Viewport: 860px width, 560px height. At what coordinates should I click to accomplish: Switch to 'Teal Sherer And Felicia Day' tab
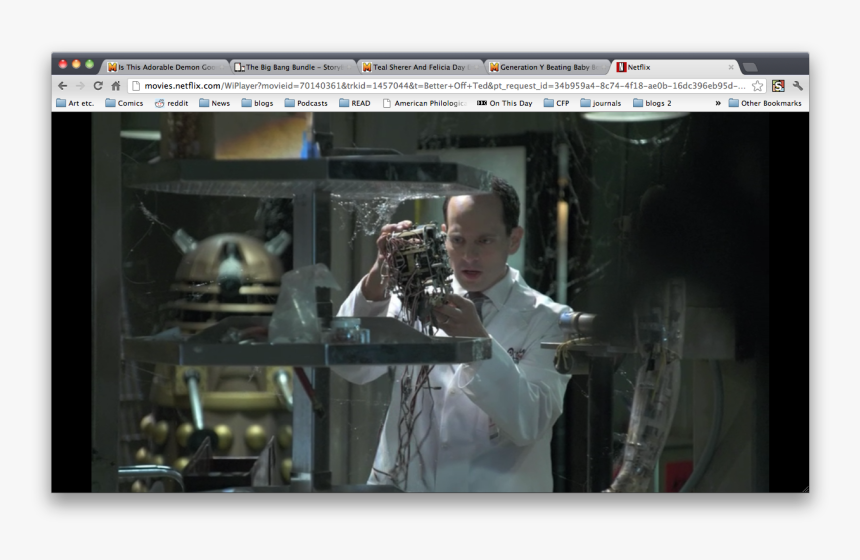click(x=420, y=67)
